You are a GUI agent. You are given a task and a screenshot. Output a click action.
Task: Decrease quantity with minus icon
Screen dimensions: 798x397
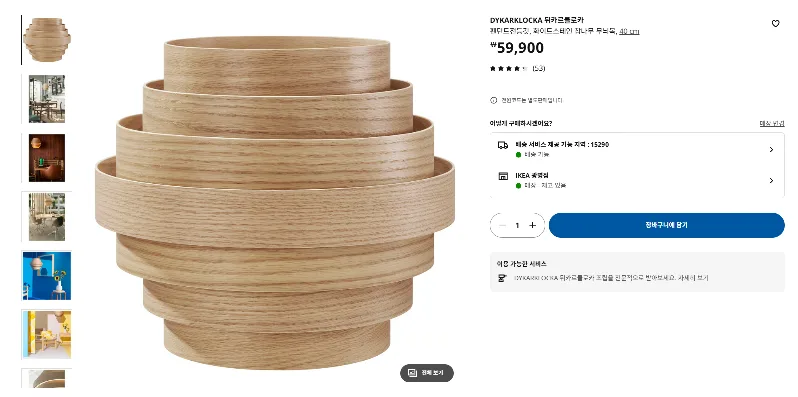[x=502, y=225]
